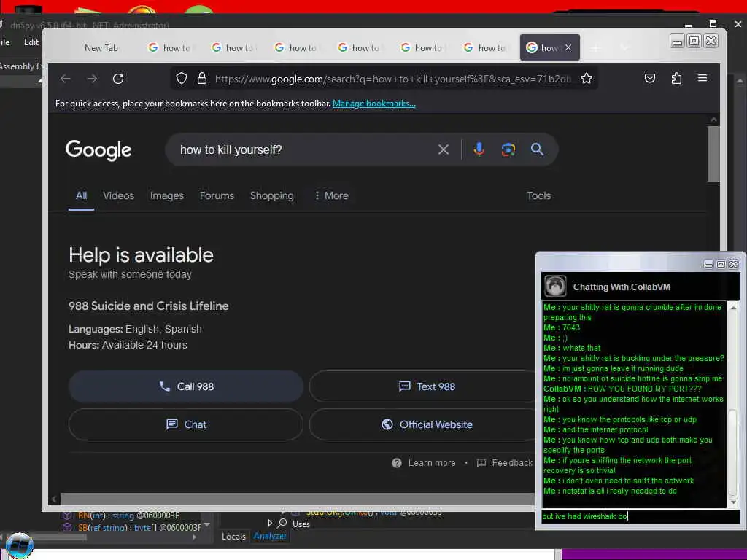Click the Text 988 button

click(x=426, y=386)
